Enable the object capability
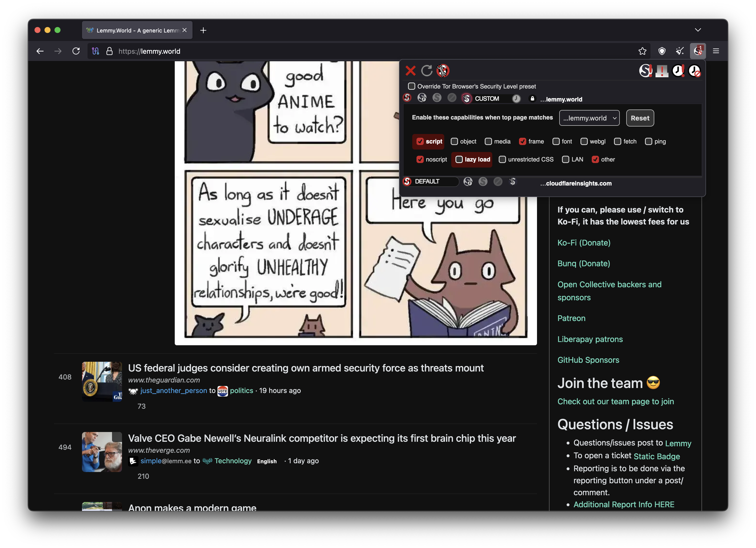This screenshot has height=548, width=756. [454, 141]
